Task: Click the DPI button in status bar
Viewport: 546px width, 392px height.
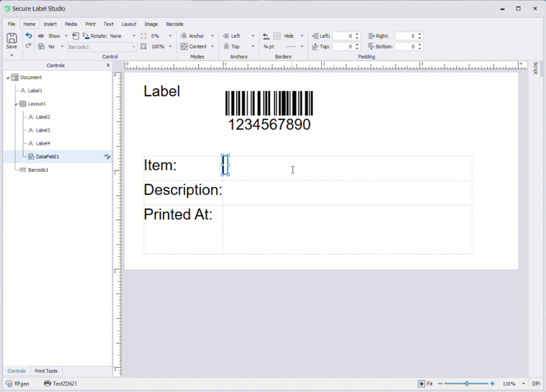Action: (536, 383)
